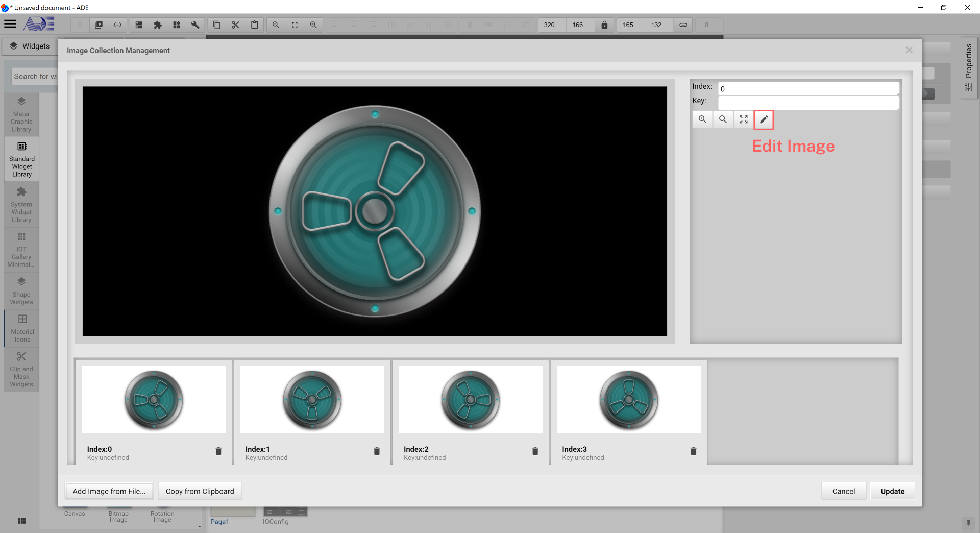The width and height of the screenshot is (980, 533).
Task: Close the Image Collection Management dialog
Action: pyautogui.click(x=909, y=50)
